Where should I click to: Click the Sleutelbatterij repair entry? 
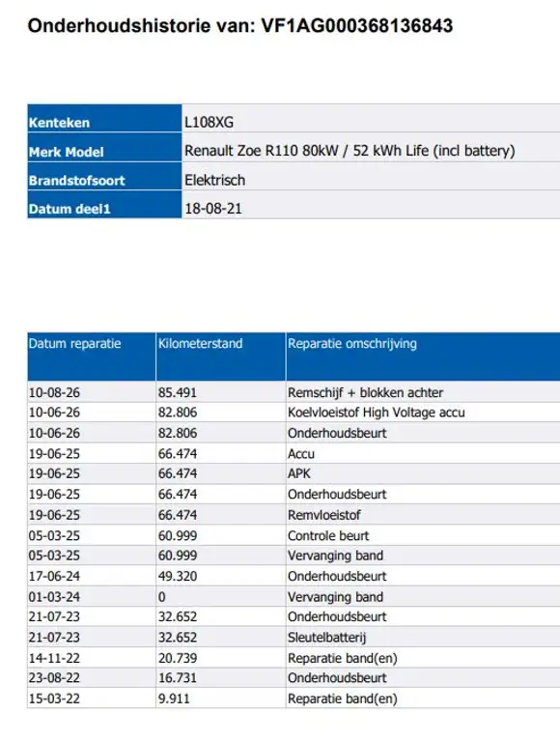326,638
